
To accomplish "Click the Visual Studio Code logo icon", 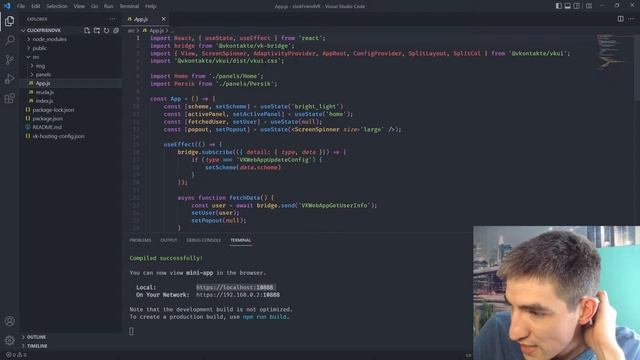I will click(7, 6).
